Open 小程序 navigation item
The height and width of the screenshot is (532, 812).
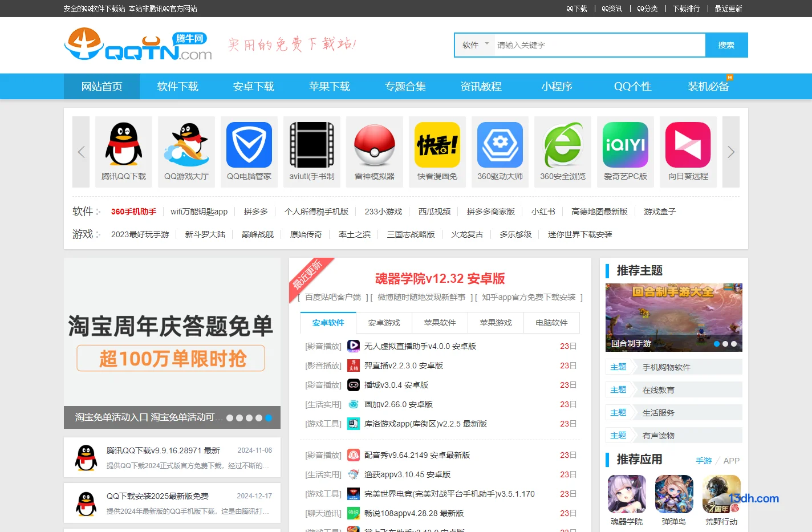(x=557, y=86)
